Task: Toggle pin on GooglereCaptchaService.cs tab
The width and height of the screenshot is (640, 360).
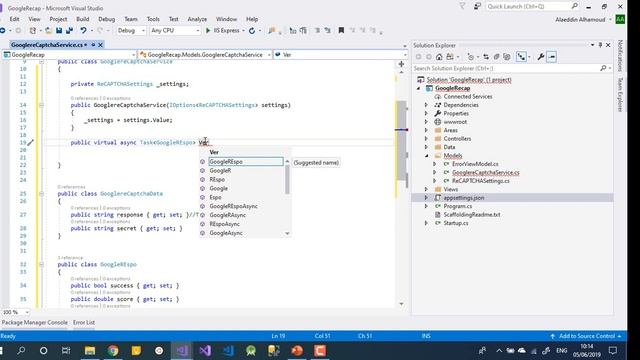Action: click(x=93, y=45)
